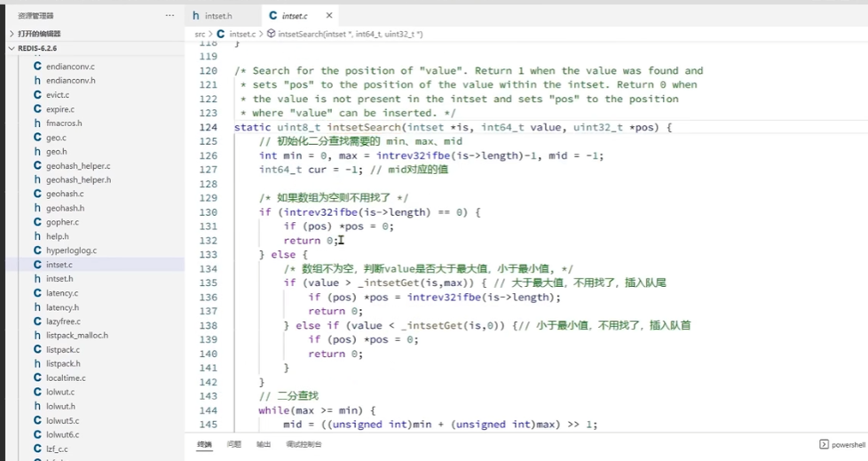Open geo.c from the explorer
Image resolution: width=868 pixels, height=461 pixels.
pos(56,138)
